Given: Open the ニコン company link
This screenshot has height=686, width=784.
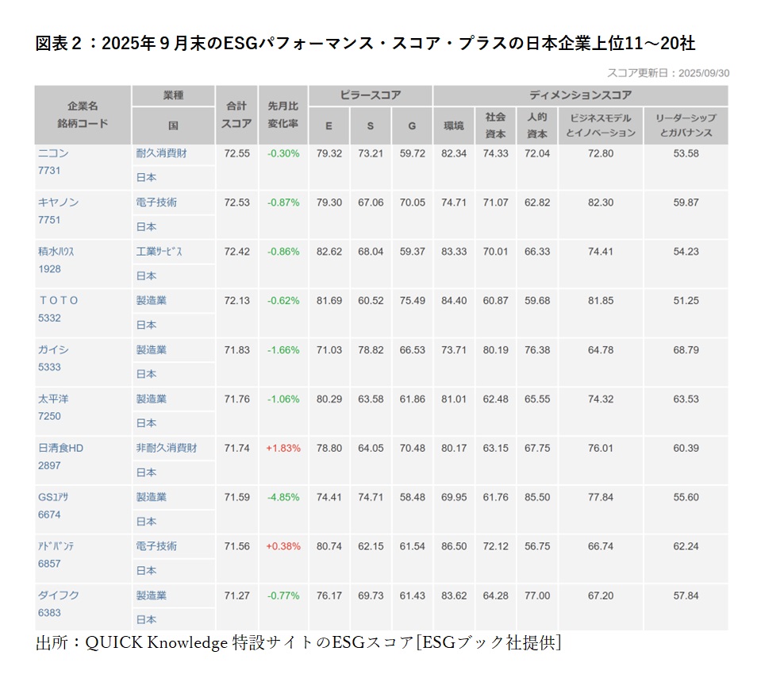Looking at the screenshot, I should (x=53, y=153).
